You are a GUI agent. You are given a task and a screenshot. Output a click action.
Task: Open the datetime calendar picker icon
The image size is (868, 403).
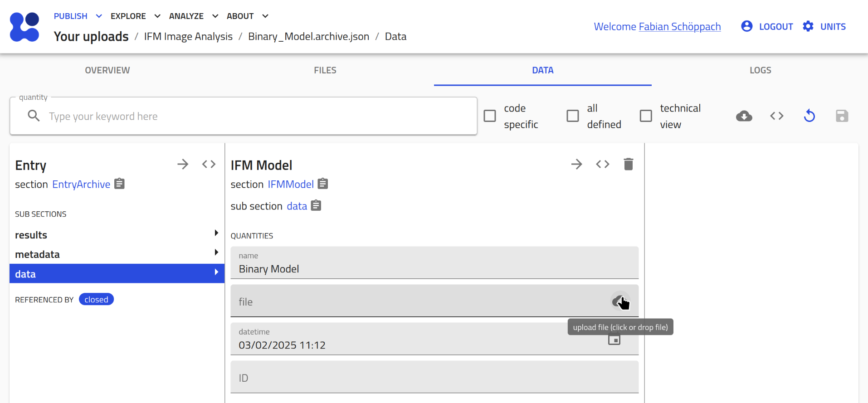tap(614, 339)
